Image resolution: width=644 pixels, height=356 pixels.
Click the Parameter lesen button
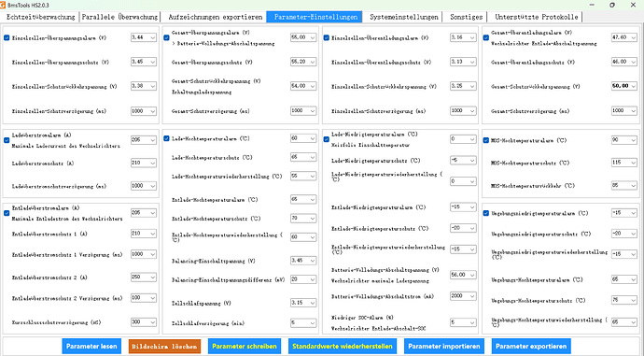click(x=91, y=346)
